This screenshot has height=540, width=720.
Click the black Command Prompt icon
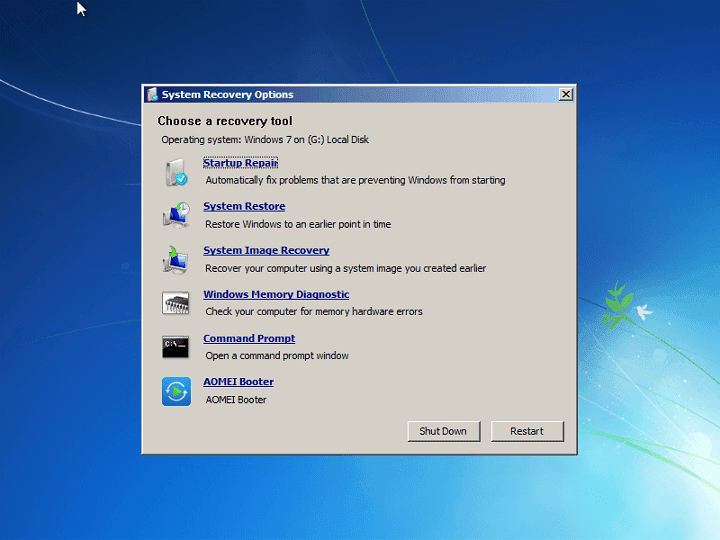coord(176,347)
